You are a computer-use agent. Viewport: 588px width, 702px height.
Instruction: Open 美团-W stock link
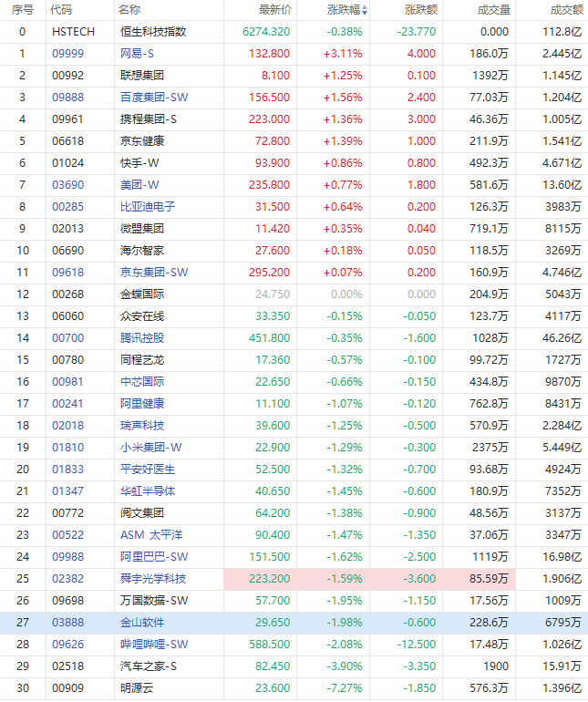[x=139, y=185]
